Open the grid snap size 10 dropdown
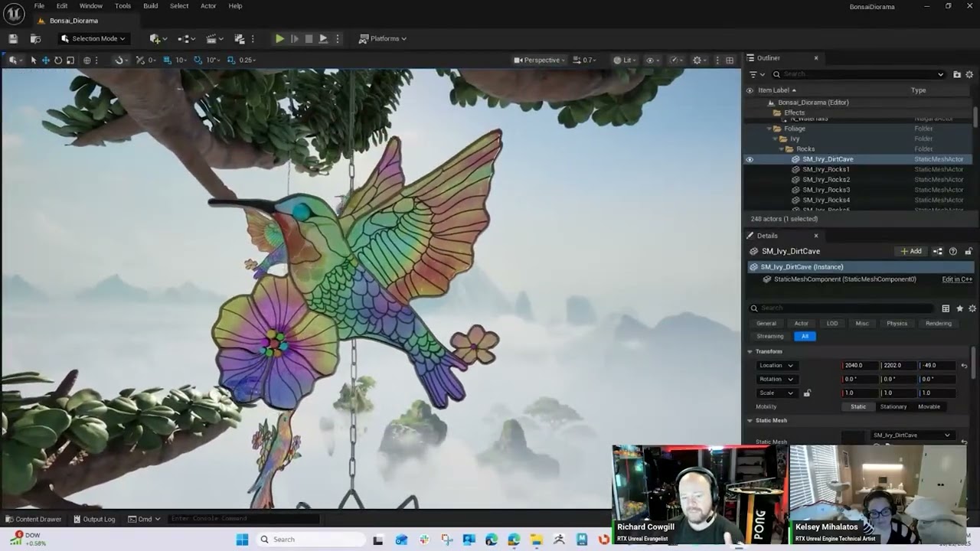The height and width of the screenshot is (551, 980). pos(181,60)
